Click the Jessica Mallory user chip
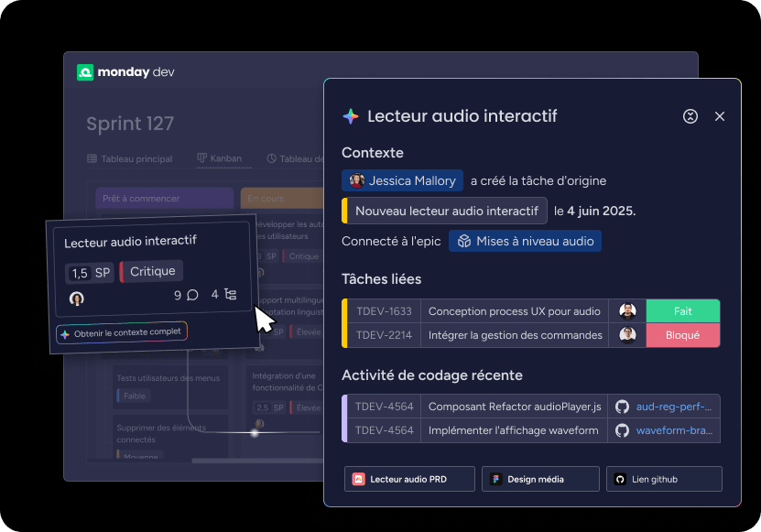 [x=402, y=180]
